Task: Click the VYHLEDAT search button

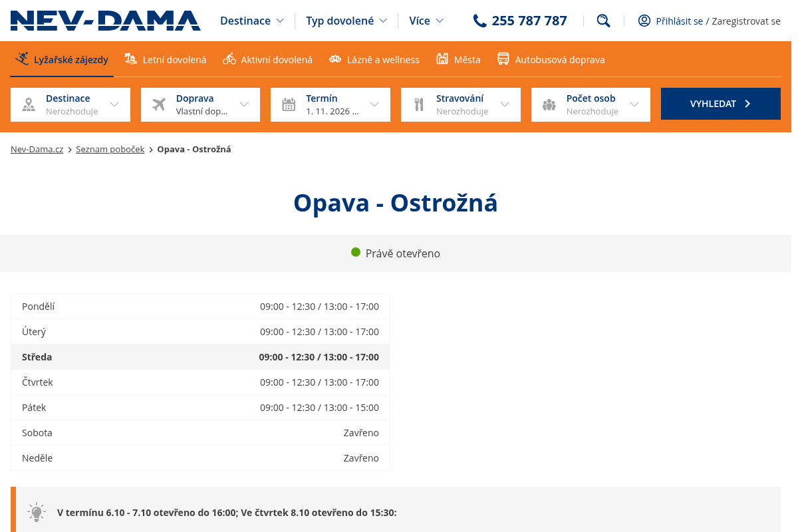Action: (x=721, y=104)
